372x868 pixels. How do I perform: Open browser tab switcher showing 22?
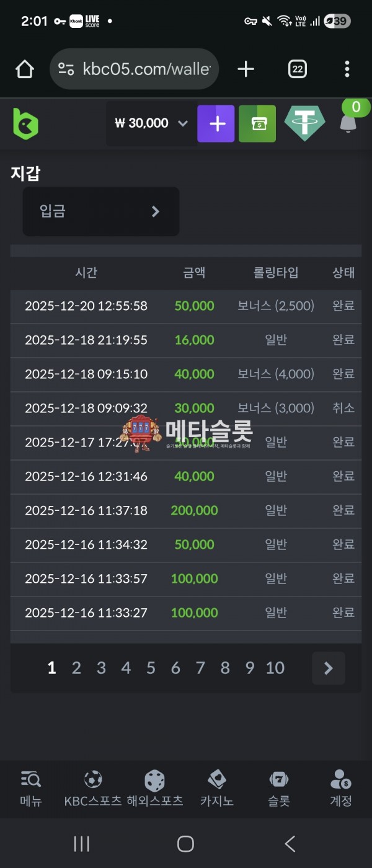[298, 69]
